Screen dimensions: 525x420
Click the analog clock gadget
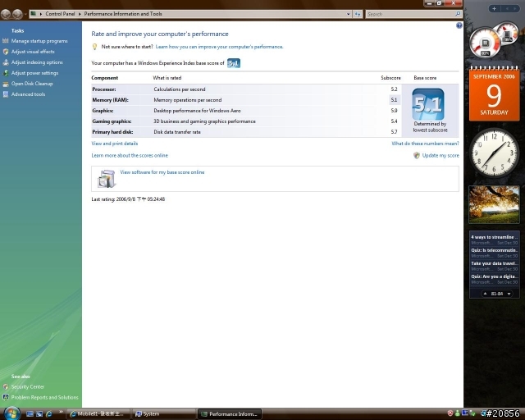pos(494,153)
